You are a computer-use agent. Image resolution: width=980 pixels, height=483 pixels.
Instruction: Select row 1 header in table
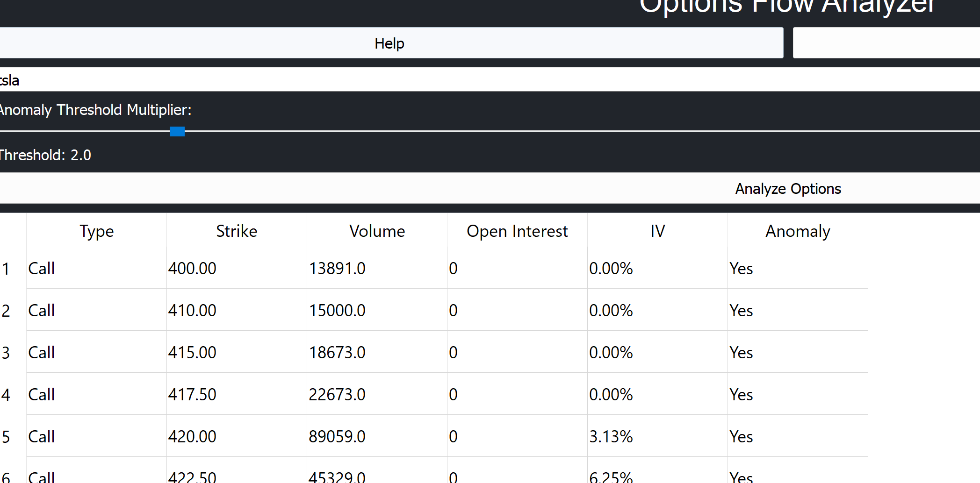pos(7,269)
